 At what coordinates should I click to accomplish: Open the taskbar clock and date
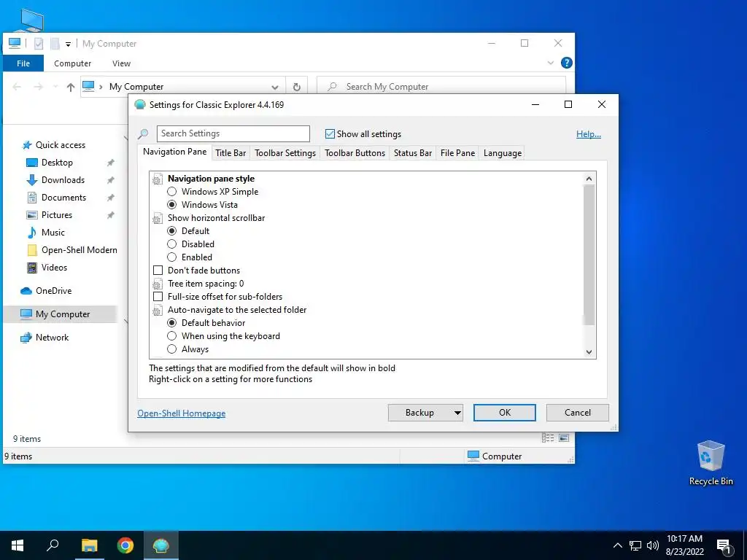click(x=684, y=545)
